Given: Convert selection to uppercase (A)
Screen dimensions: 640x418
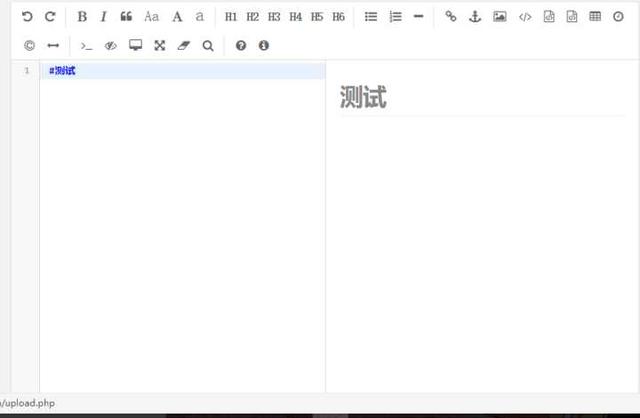Looking at the screenshot, I should coord(177,17).
